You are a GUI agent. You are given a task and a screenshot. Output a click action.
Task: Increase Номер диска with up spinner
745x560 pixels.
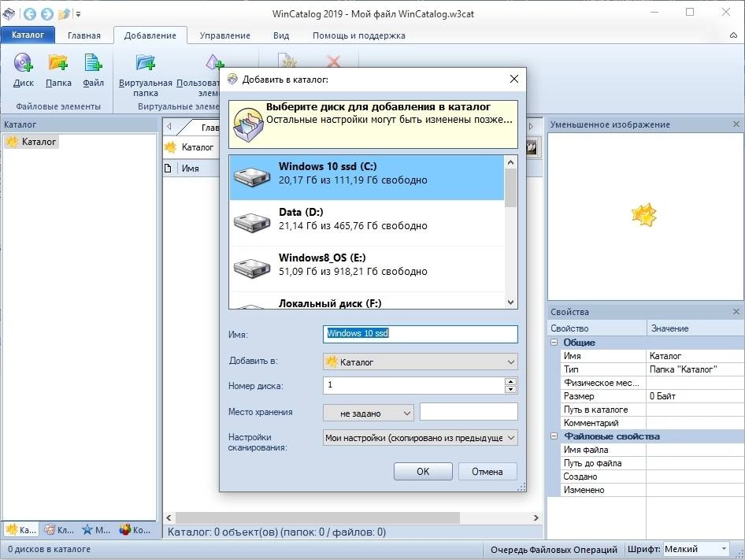[511, 381]
